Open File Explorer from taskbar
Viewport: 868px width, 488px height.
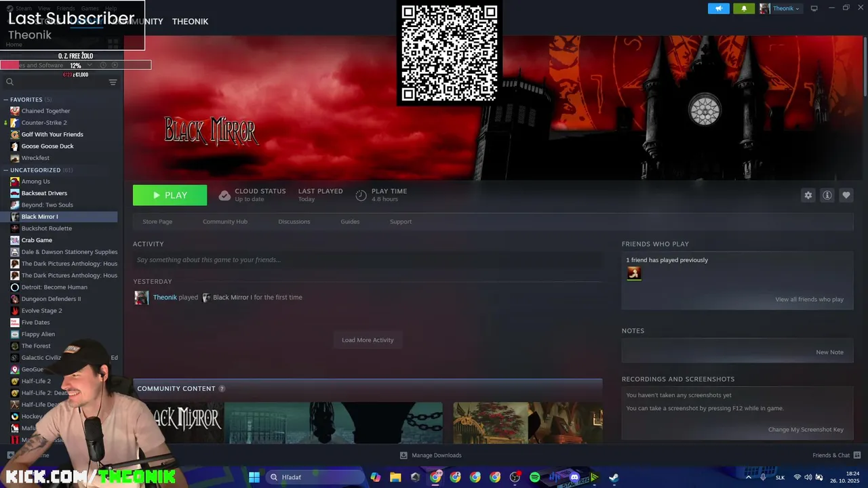pos(395,477)
